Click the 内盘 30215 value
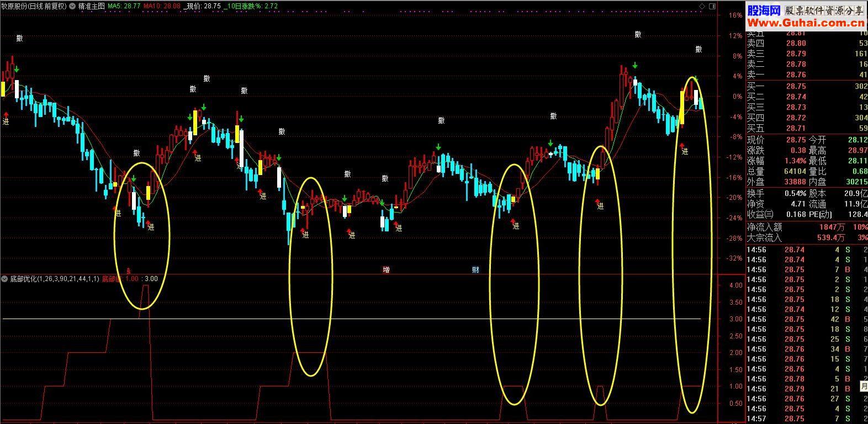Screen dimensions: 868x424 point(857,182)
